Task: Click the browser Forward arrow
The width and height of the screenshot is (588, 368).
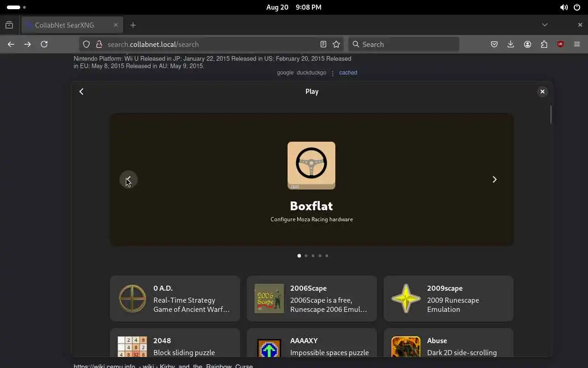Action: 28,44
